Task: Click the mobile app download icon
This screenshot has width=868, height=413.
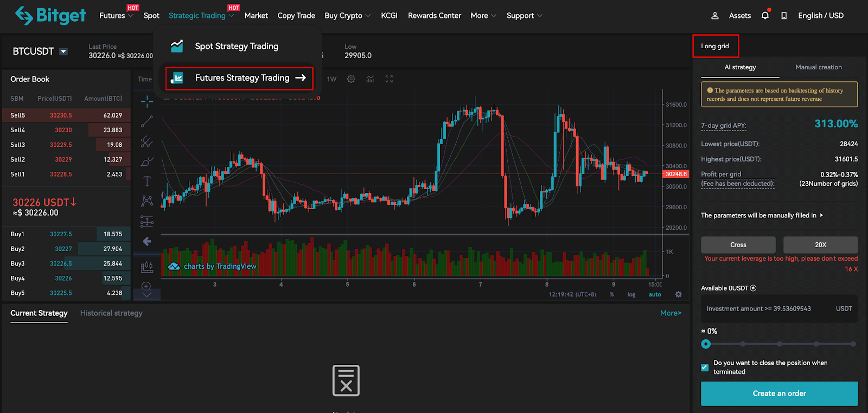Action: coord(784,16)
